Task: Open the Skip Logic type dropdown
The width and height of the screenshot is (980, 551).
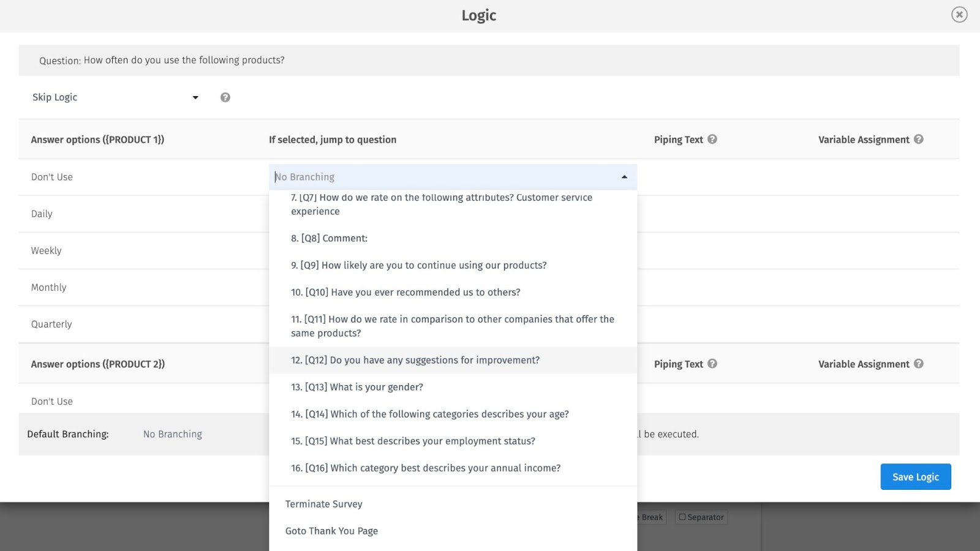Action: click(x=195, y=97)
